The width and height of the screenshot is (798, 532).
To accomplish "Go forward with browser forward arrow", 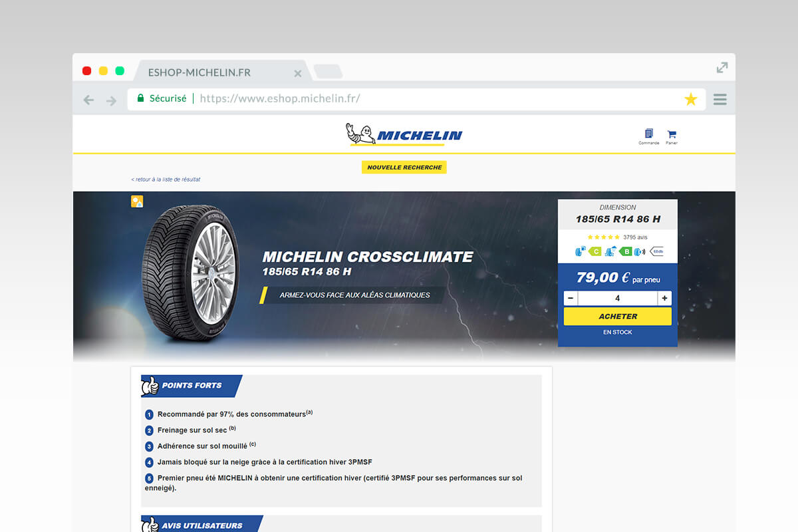I will [111, 100].
